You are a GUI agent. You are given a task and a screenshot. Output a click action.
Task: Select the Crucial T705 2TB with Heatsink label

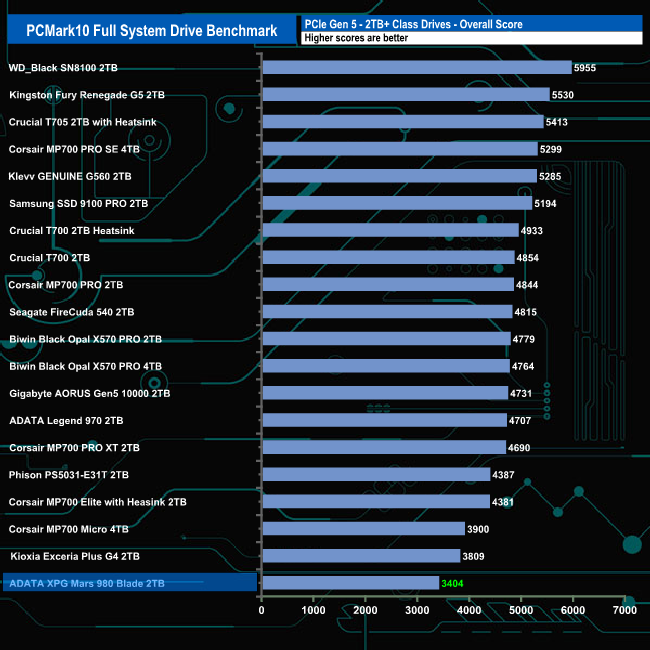[x=82, y=122]
